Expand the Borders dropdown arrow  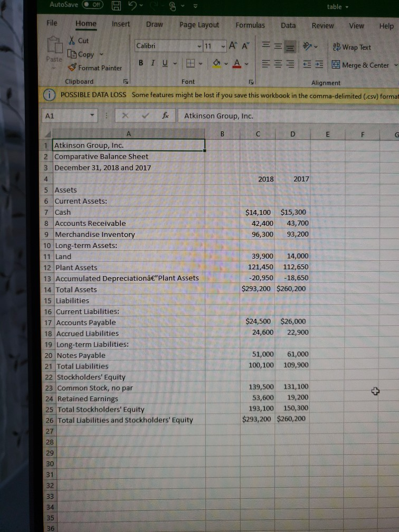[x=201, y=64]
